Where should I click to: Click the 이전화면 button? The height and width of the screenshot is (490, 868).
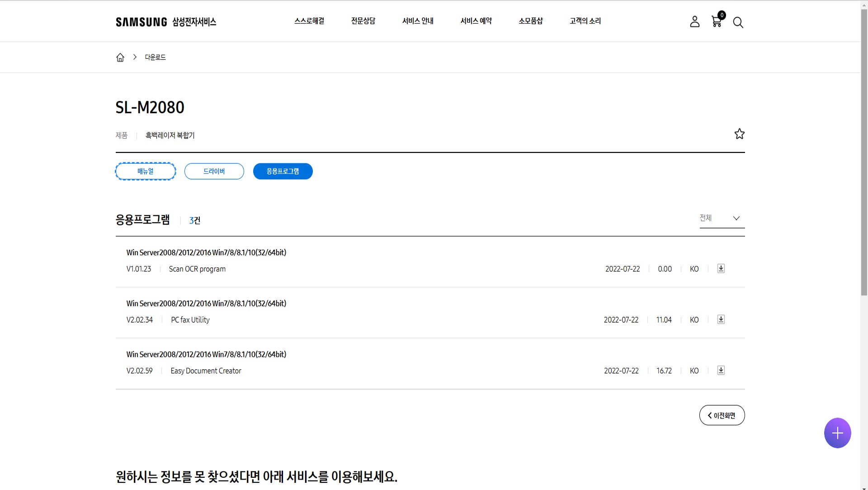pos(722,415)
